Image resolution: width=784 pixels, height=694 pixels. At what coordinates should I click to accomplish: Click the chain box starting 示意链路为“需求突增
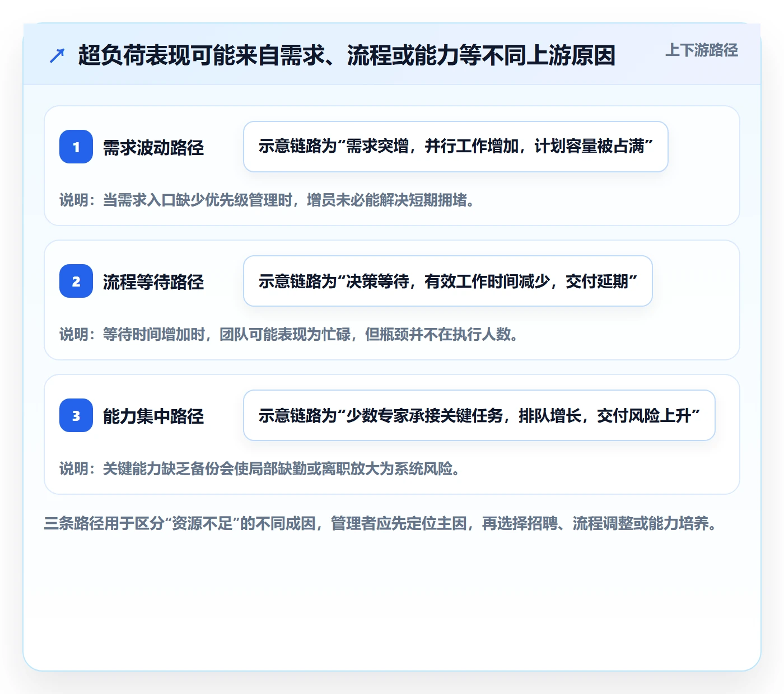pos(456,147)
